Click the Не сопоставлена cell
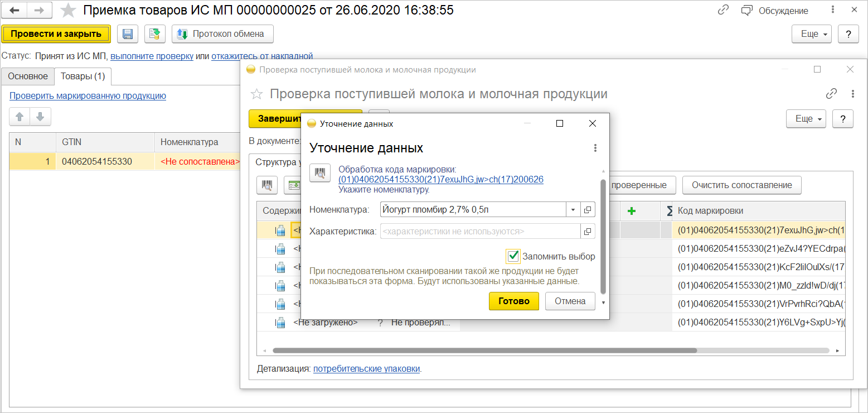Viewport: 868px width, 413px height. point(196,161)
